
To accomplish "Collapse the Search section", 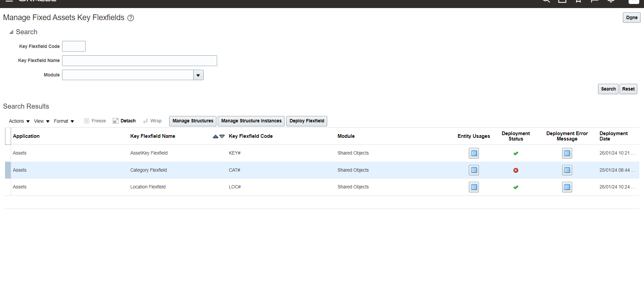I will pos(11,32).
